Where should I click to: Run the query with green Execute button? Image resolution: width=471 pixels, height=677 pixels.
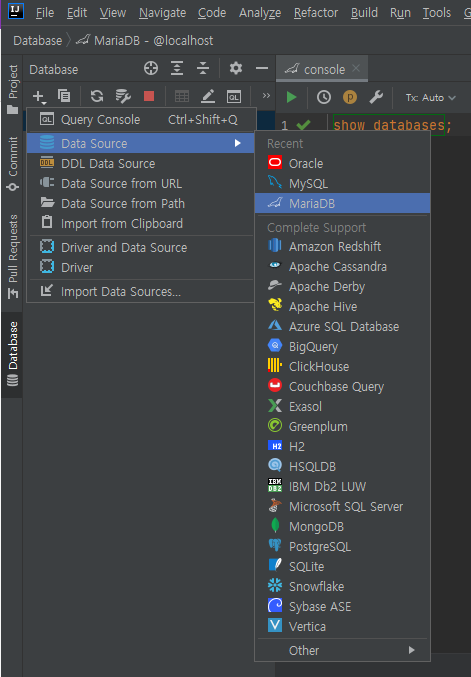pos(292,97)
